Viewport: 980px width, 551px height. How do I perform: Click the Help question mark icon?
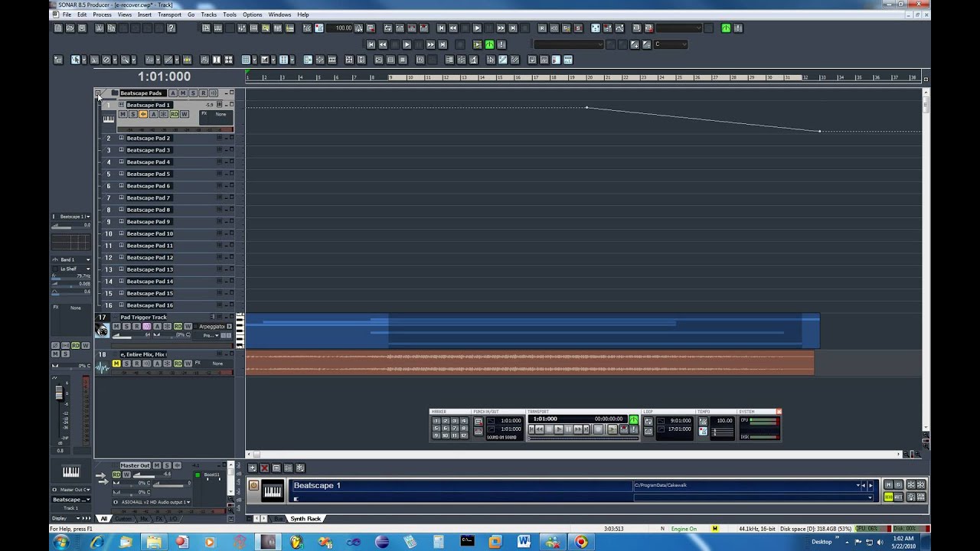171,28
